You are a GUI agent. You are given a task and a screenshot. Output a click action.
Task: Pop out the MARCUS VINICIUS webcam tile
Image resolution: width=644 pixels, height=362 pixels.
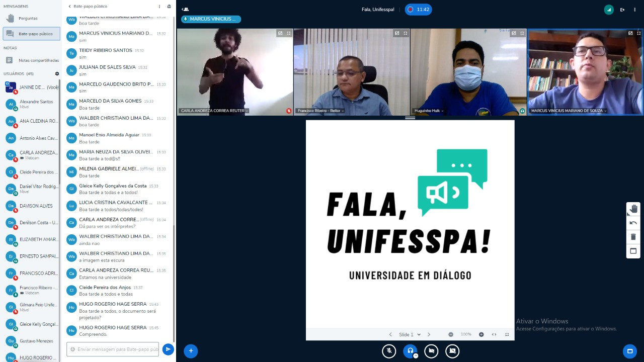pyautogui.click(x=630, y=33)
